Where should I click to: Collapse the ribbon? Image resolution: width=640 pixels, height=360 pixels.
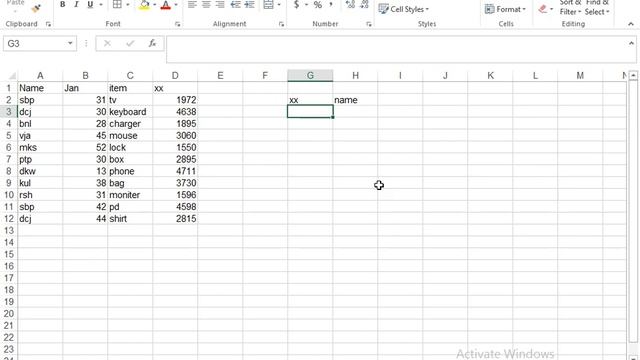(x=631, y=24)
